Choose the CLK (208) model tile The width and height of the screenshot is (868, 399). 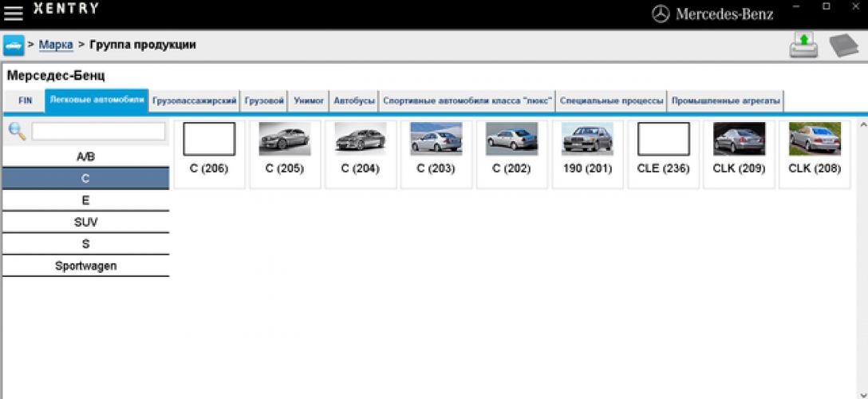(815, 154)
